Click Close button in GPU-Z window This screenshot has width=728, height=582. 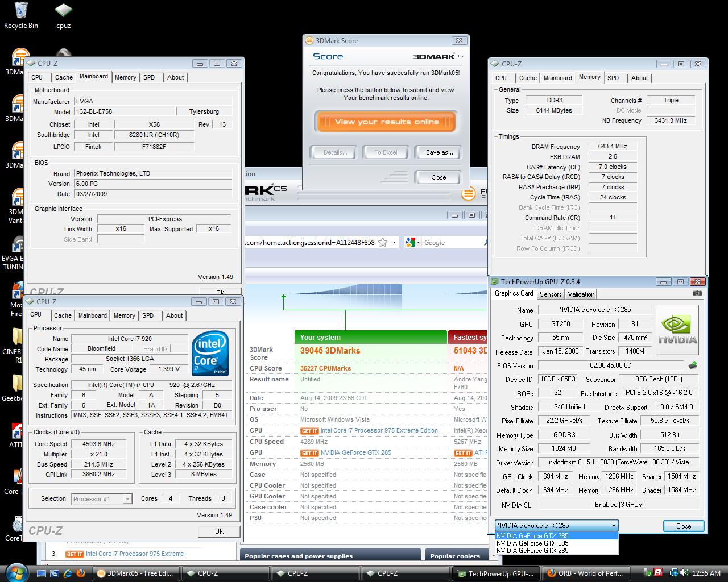point(684,526)
